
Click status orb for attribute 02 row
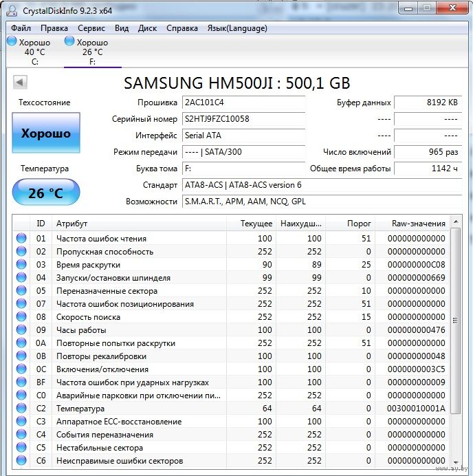pos(21,251)
